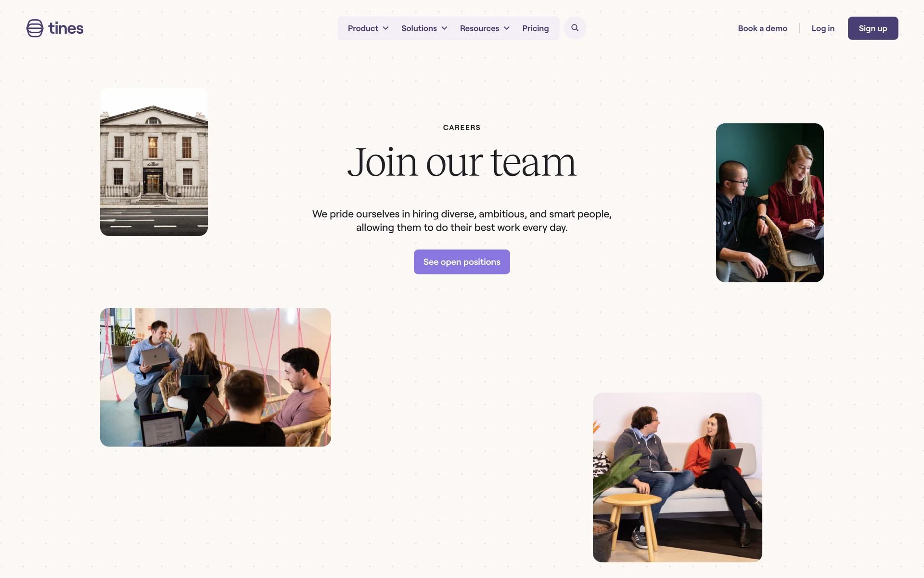Open the Academy building photo
924x578 pixels.
click(x=154, y=162)
